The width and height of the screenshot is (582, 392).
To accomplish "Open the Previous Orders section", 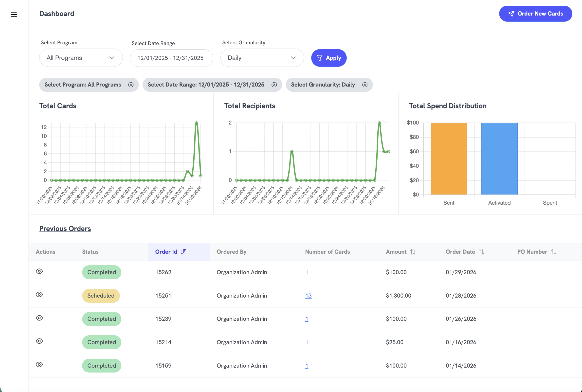I will click(65, 229).
